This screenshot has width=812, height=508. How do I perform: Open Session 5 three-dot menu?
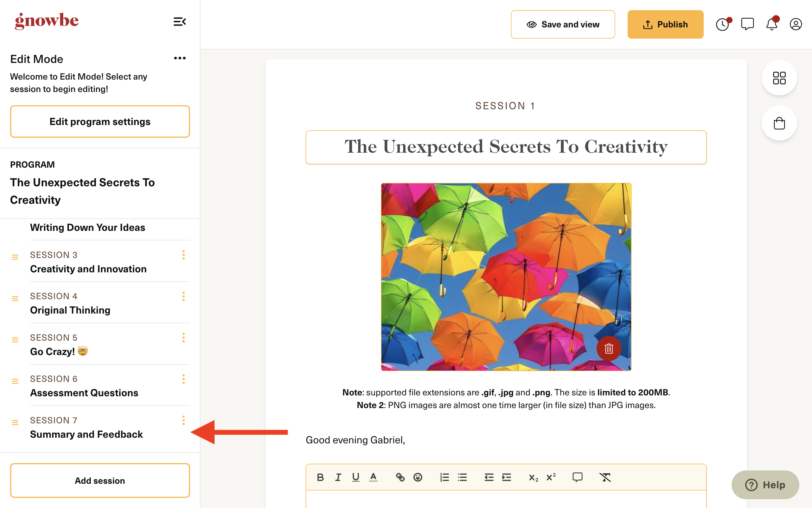(x=184, y=338)
